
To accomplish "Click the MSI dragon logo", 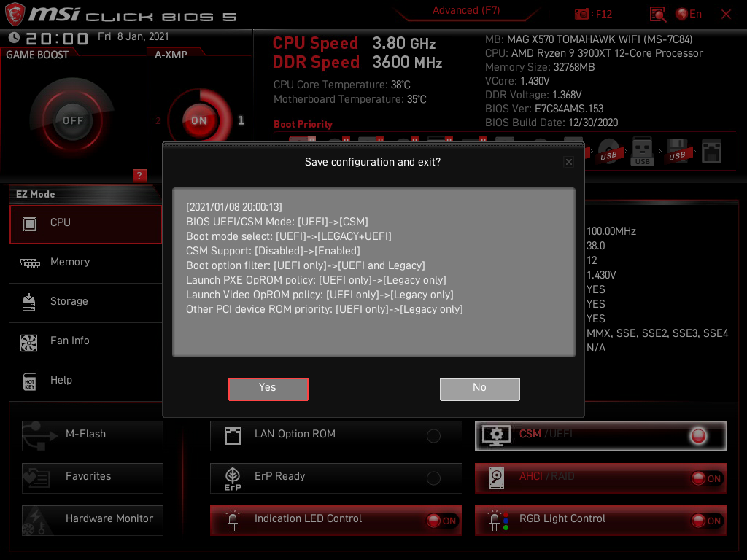I will (15, 15).
